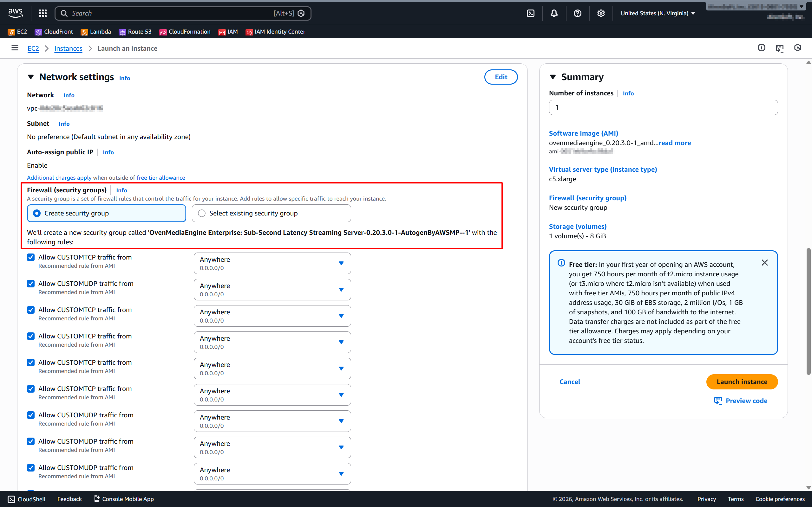Uncheck the first Allow CUSTOMTCP traffic rule

pos(31,257)
